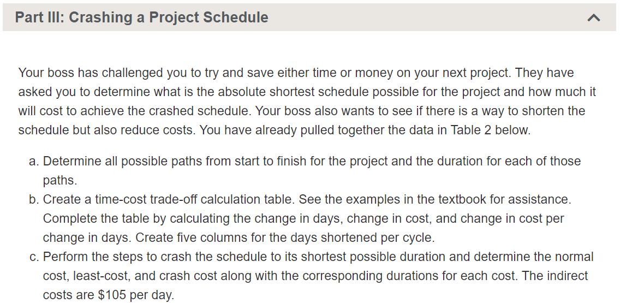
Task: Collapse section using the chevron up arrow
Action: pyautogui.click(x=593, y=17)
